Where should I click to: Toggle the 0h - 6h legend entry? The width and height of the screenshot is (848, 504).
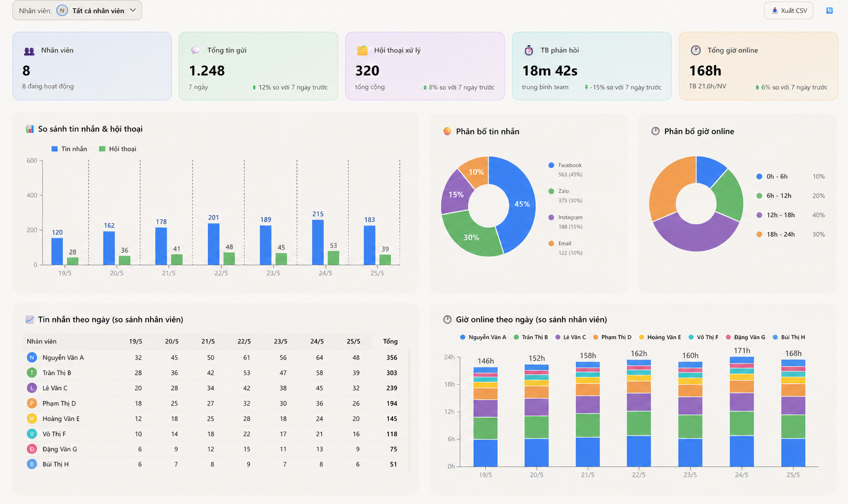[x=790, y=177]
